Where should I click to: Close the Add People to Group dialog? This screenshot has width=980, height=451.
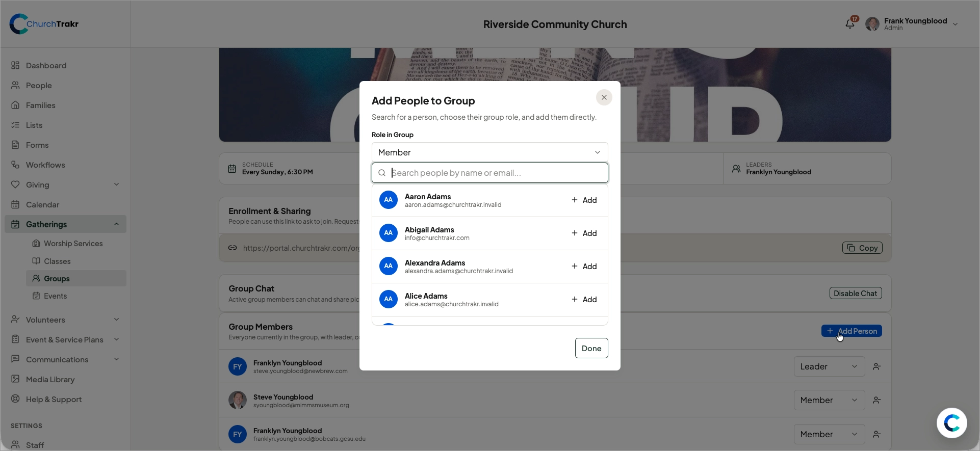point(604,97)
